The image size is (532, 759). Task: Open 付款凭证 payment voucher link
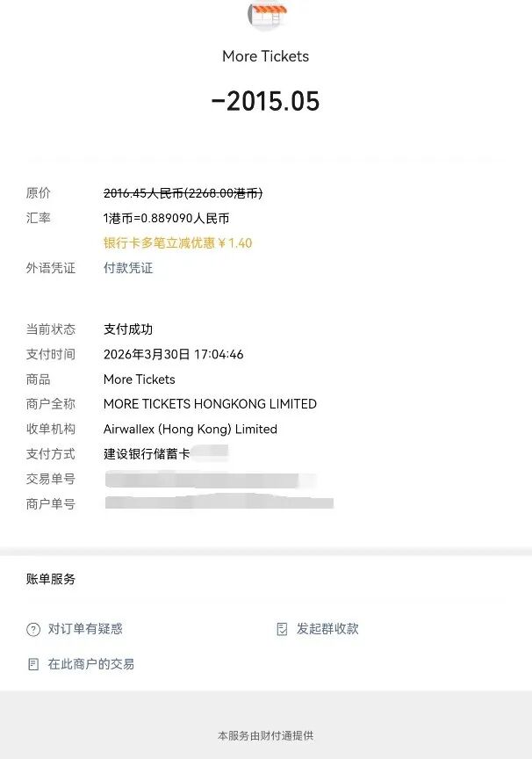click(128, 268)
